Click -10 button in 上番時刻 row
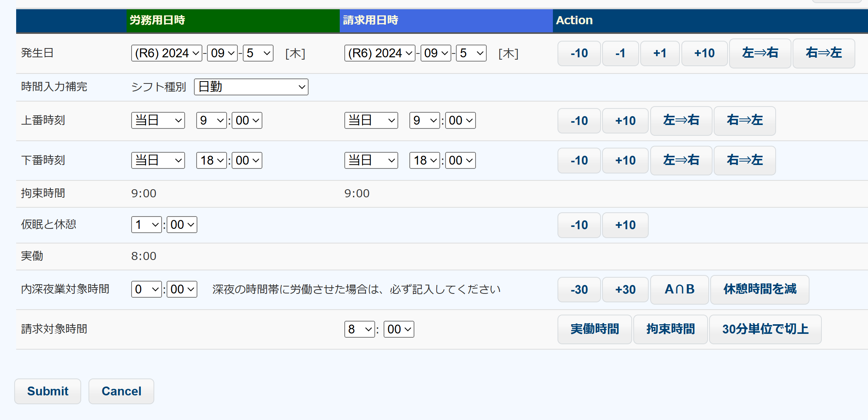The height and width of the screenshot is (420, 868). [x=579, y=121]
